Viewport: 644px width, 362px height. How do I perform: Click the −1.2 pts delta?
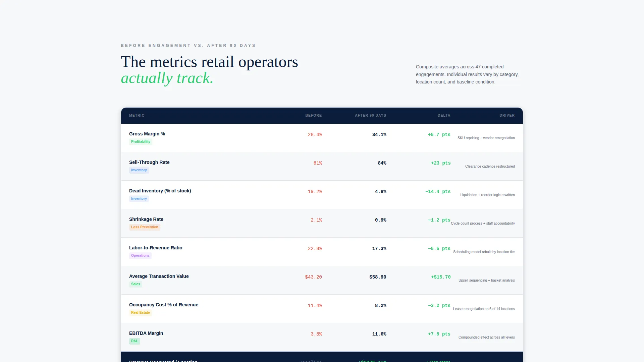point(439,220)
